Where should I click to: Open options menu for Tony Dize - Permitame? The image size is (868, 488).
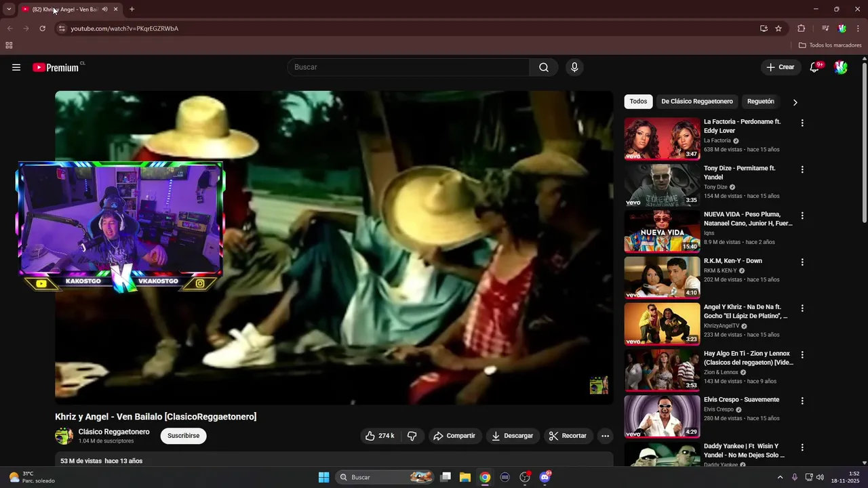tap(802, 169)
